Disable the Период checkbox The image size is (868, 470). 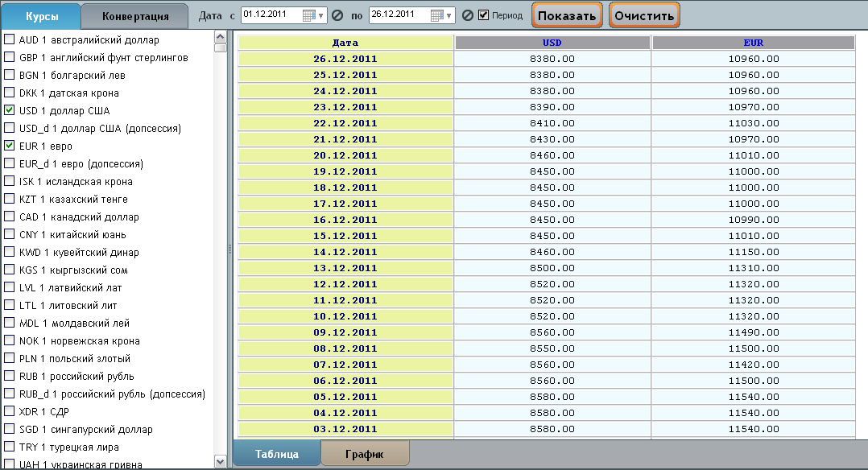(x=483, y=14)
